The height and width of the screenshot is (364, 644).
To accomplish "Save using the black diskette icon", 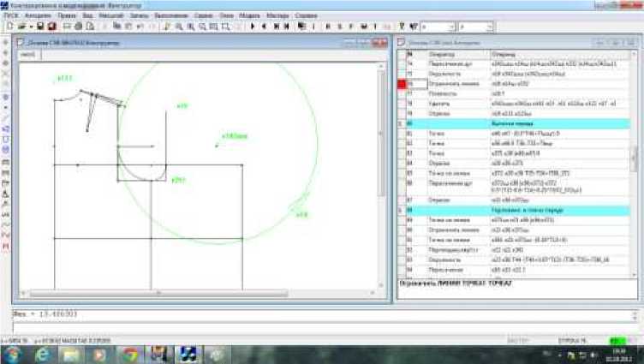I will pos(40,27).
